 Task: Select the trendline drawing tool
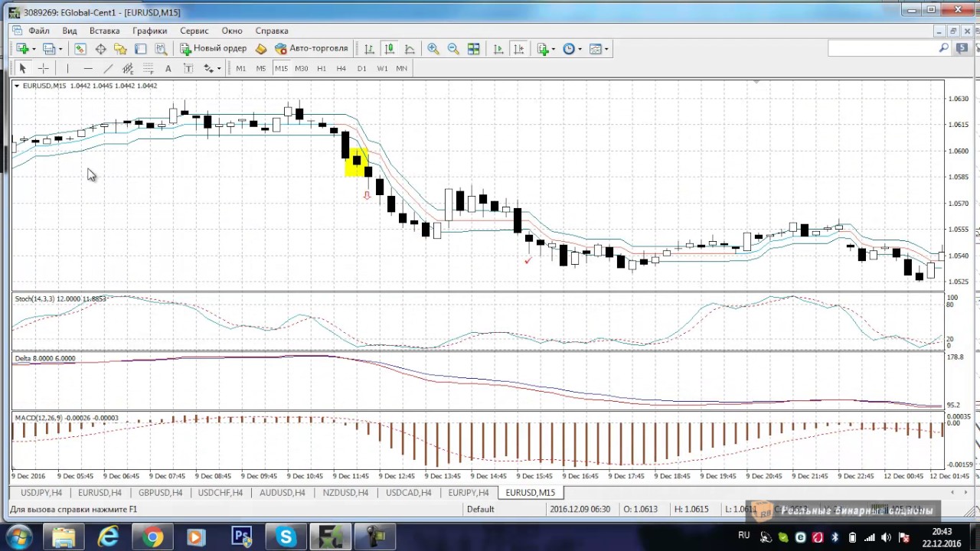[x=108, y=68]
